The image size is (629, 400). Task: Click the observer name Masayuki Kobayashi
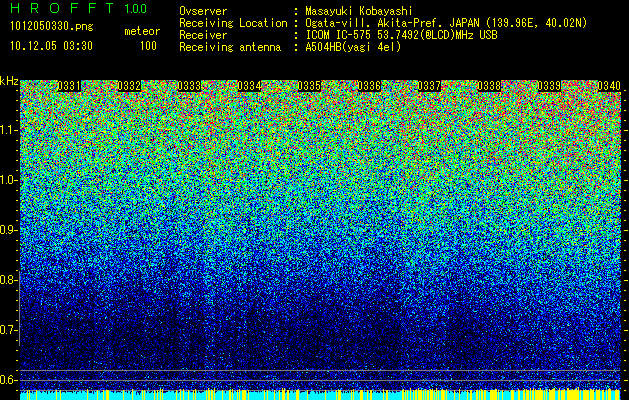coord(359,11)
